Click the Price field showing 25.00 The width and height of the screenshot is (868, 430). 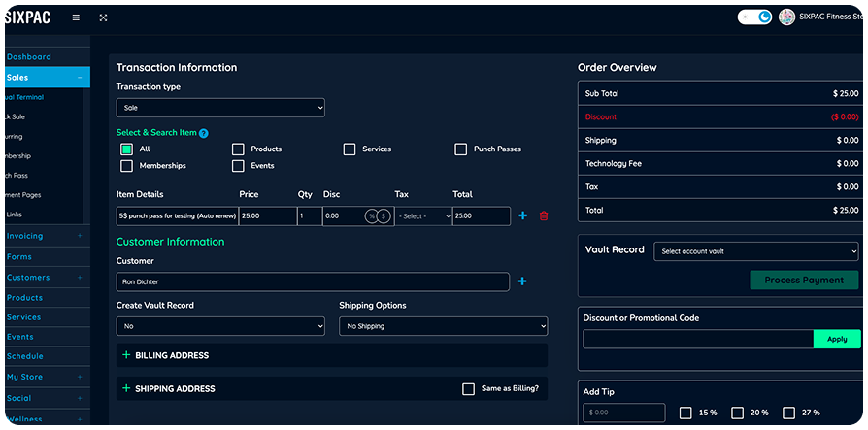point(268,216)
